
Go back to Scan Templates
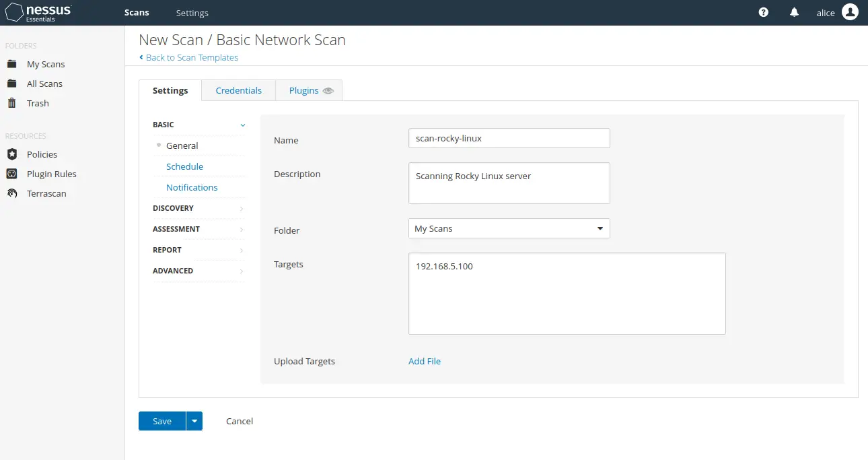[x=188, y=57]
